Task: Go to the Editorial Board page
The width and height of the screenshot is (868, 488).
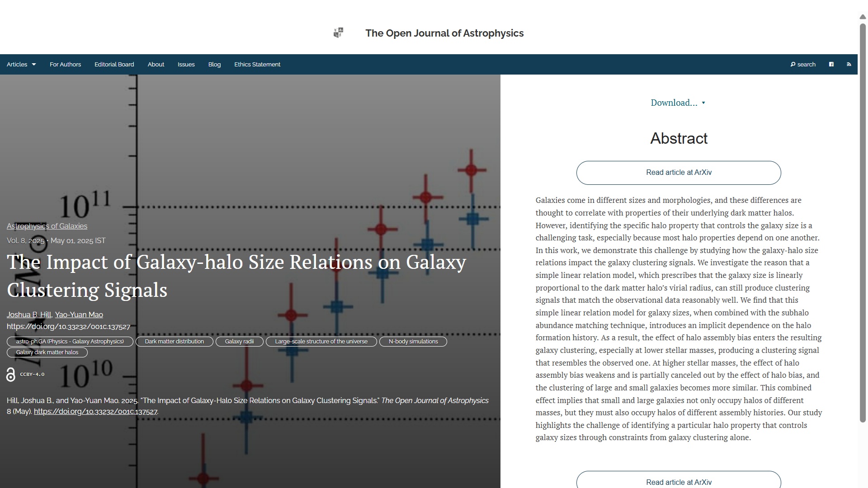Action: [114, 64]
